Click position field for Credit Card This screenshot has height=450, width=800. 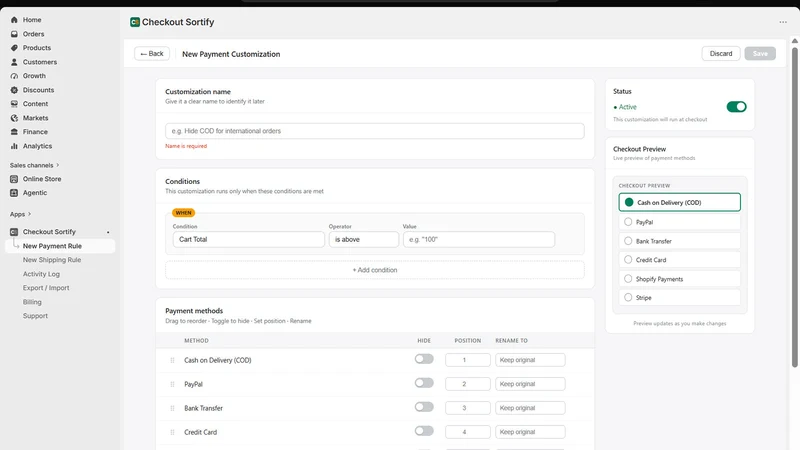[x=468, y=432]
